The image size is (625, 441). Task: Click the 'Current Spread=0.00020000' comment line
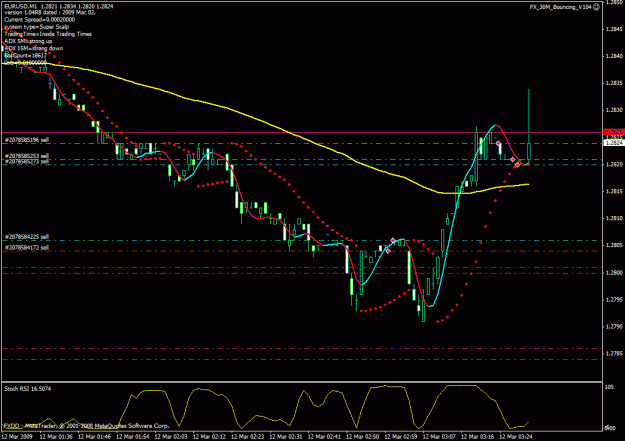point(39,20)
